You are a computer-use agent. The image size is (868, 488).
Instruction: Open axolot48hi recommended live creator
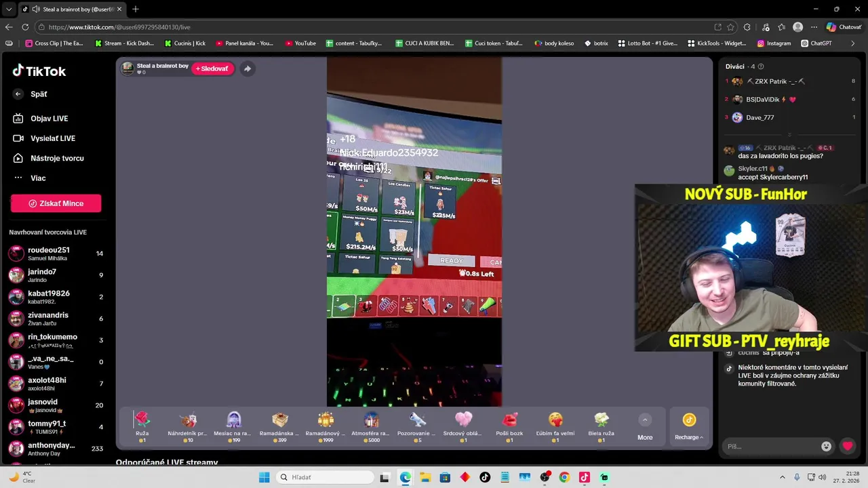[56, 384]
